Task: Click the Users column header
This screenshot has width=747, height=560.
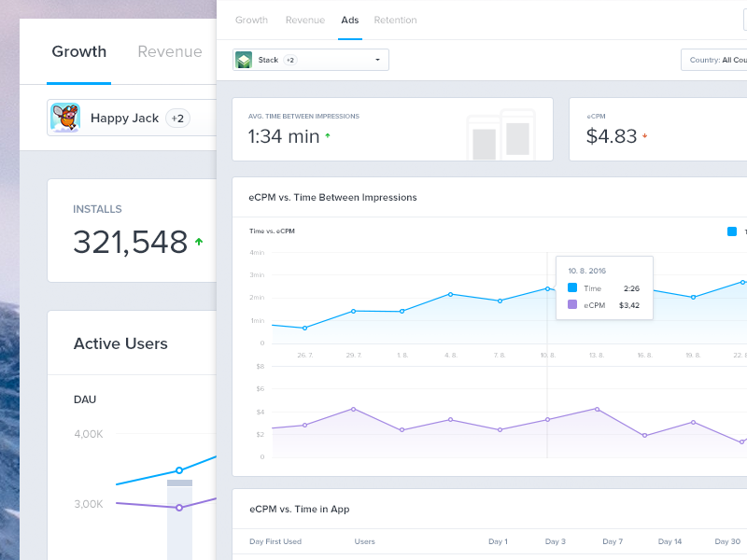Action: pyautogui.click(x=364, y=541)
